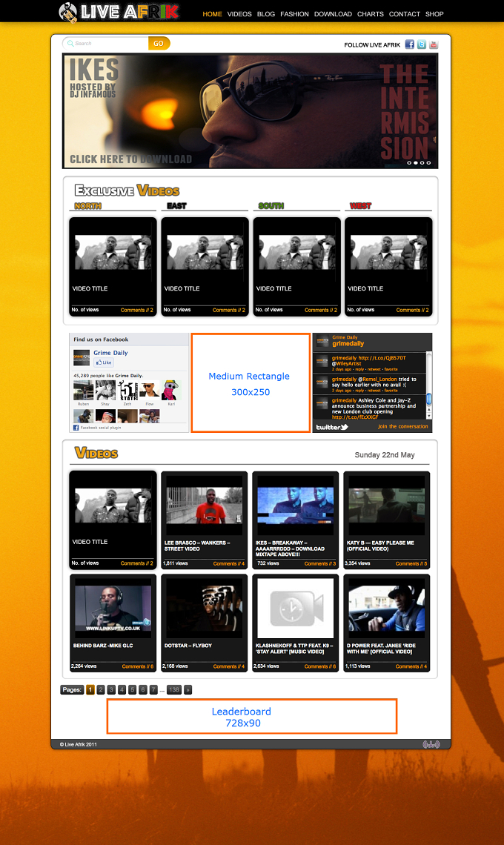The image size is (504, 845).
Task: Open the @Remel_London mention link
Action: (377, 379)
